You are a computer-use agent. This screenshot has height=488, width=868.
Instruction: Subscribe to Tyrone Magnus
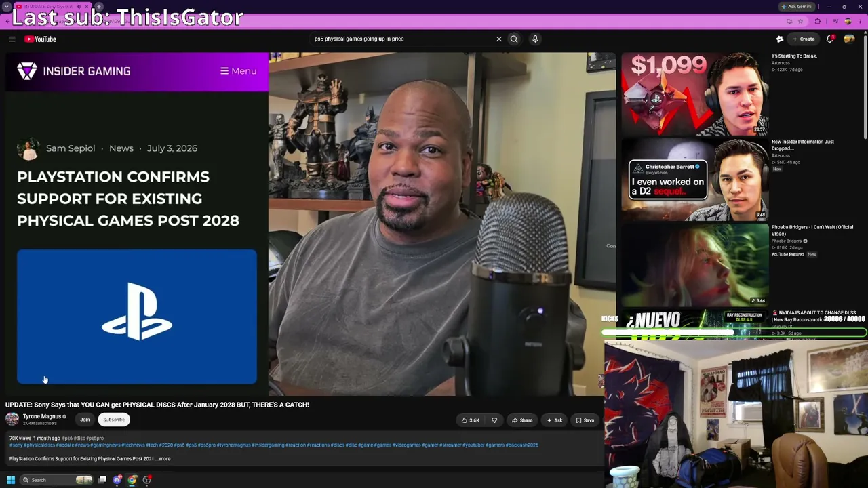(114, 420)
